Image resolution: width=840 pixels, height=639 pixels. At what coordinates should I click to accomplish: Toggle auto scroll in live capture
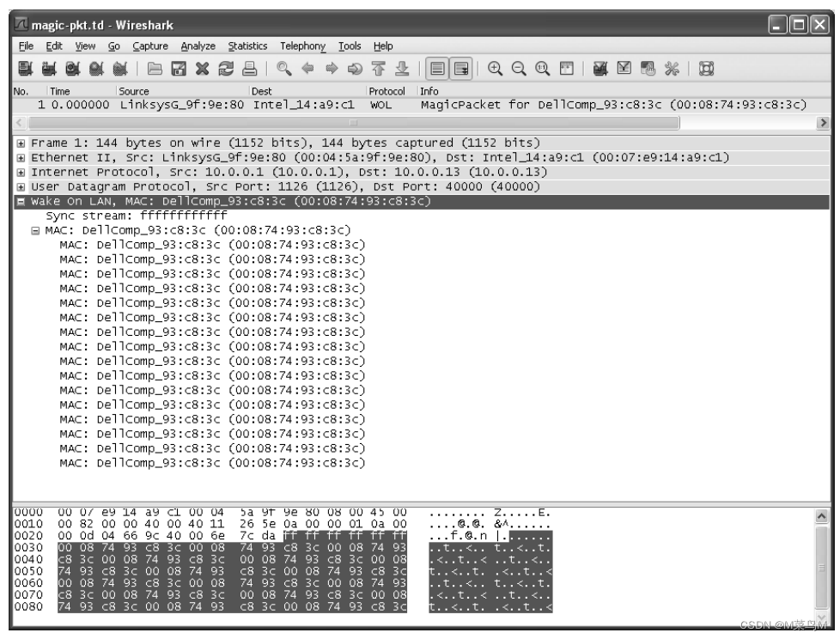[460, 69]
